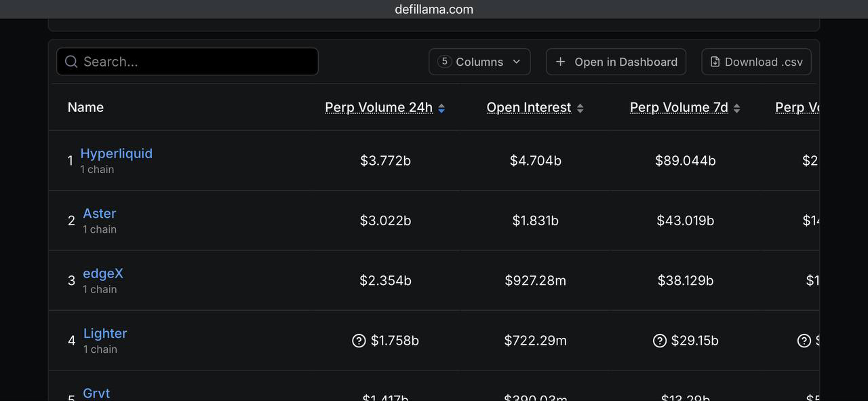Click the rank number 2 beside Aster
The image size is (868, 401).
(71, 221)
